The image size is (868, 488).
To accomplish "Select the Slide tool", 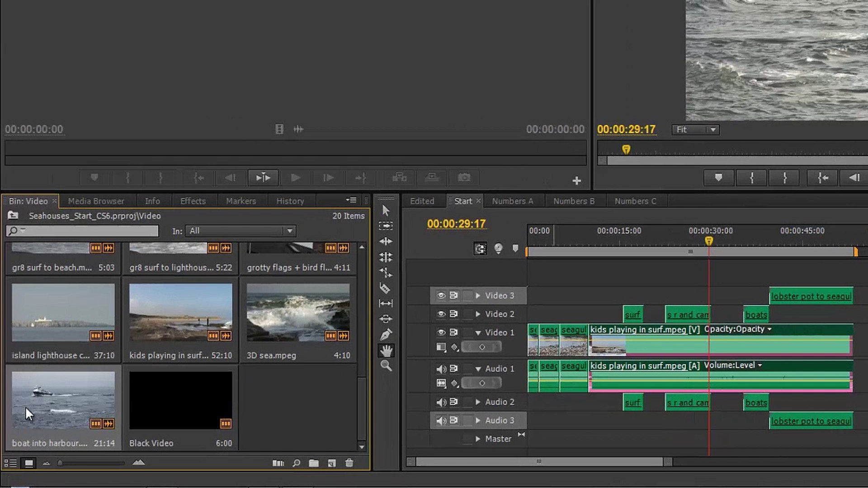I will pyautogui.click(x=386, y=319).
